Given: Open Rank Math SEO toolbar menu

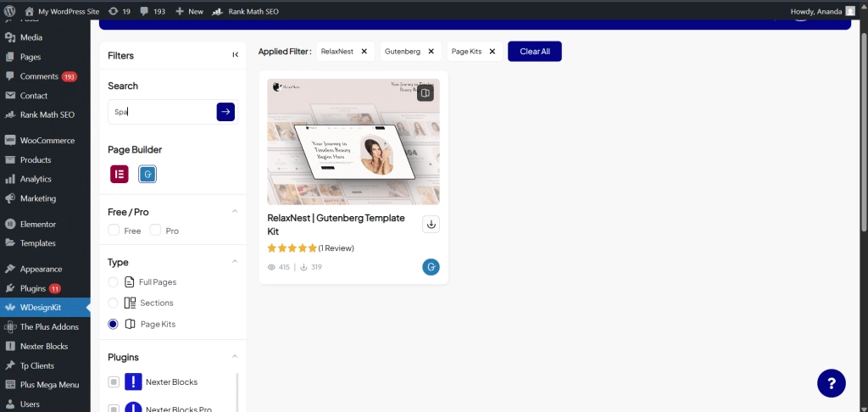Looking at the screenshot, I should pos(246,11).
